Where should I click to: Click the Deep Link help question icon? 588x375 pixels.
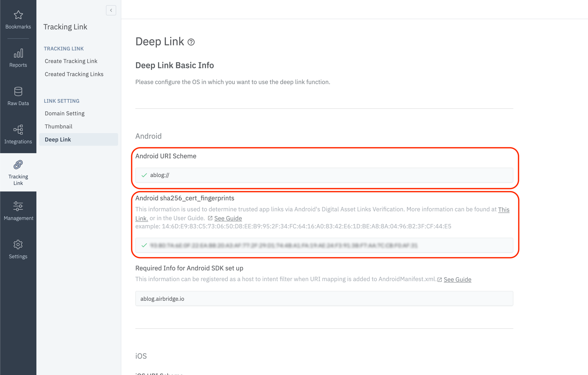(191, 42)
